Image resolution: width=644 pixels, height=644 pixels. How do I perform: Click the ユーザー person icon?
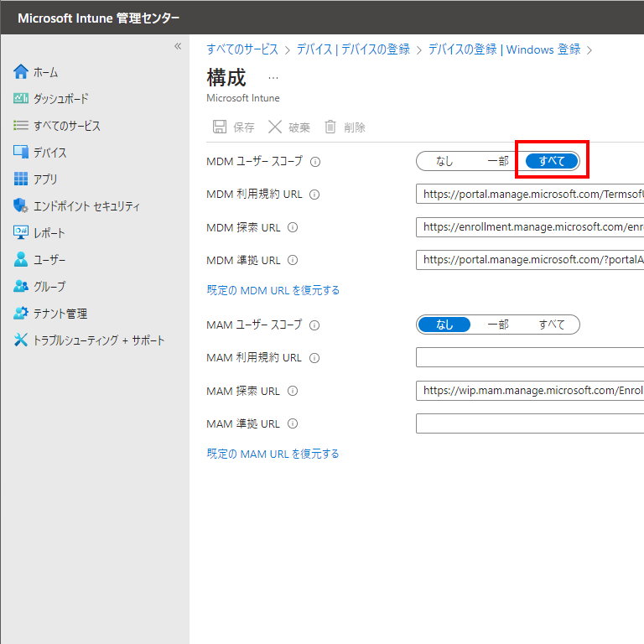20,260
